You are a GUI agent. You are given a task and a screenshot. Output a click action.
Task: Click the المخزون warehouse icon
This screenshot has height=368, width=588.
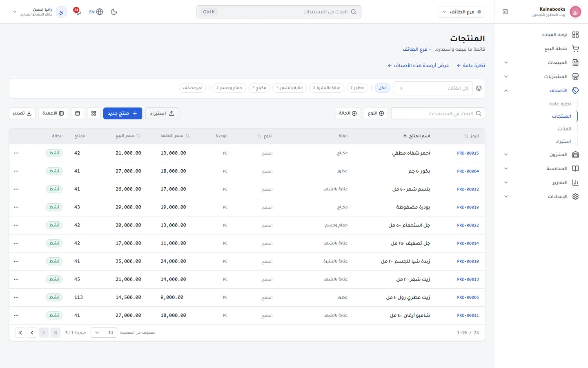click(575, 155)
